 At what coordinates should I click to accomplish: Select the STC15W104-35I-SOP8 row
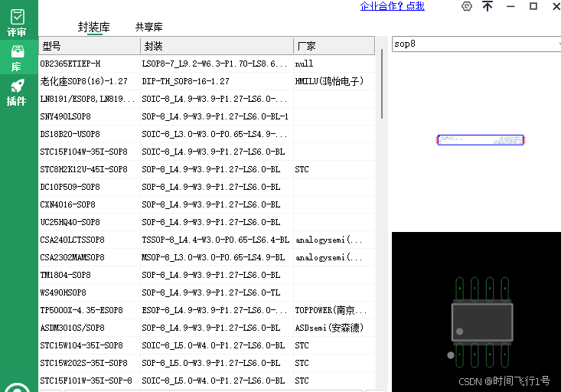(207, 345)
